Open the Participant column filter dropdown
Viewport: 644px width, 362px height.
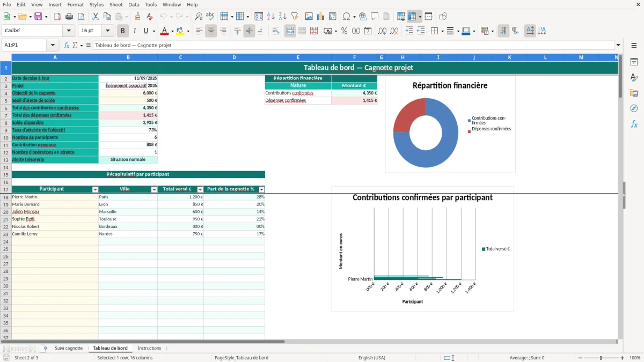(96, 189)
